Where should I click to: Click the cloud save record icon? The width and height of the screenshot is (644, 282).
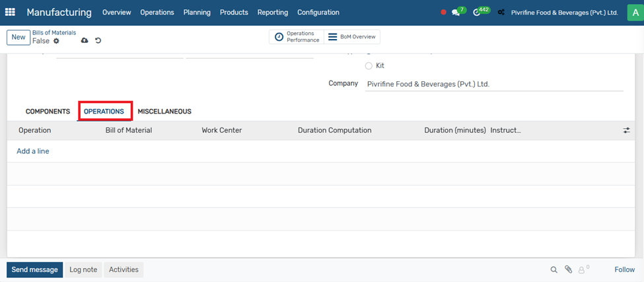85,41
